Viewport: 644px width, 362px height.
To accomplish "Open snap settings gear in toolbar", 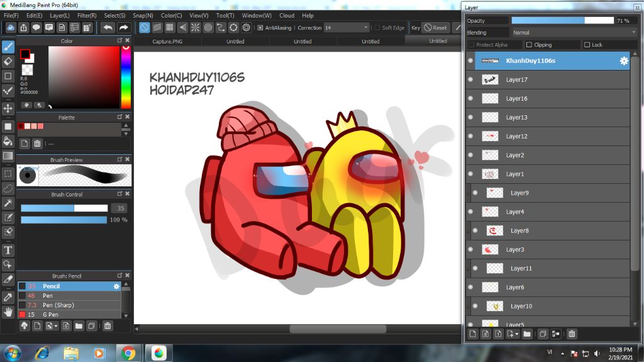I will click(x=246, y=28).
